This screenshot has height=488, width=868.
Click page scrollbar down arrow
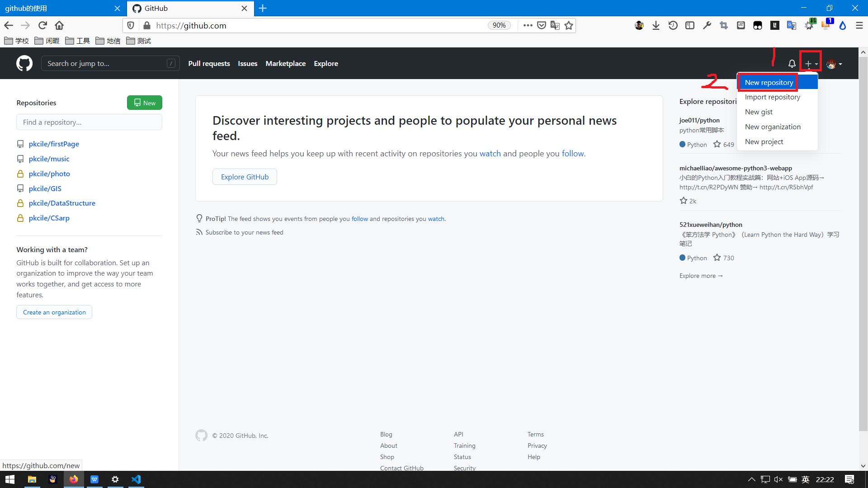863,466
